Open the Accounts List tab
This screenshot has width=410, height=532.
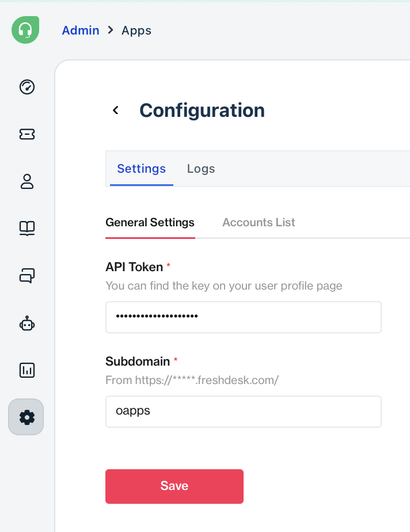click(259, 222)
